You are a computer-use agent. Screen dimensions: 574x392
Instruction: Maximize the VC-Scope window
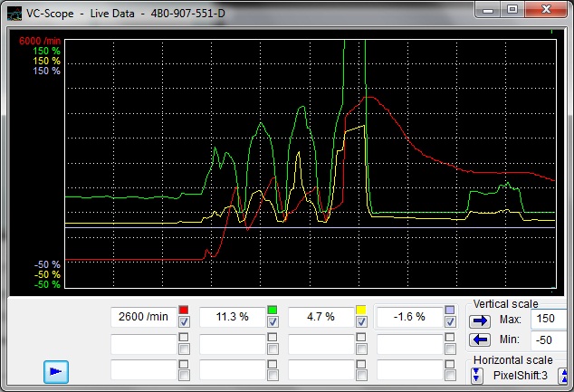point(512,9)
